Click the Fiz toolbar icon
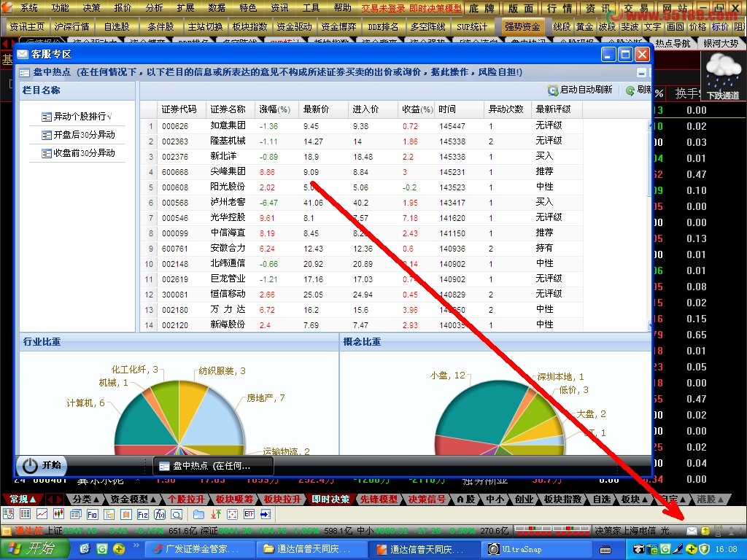747x560 pixels. (x=143, y=514)
